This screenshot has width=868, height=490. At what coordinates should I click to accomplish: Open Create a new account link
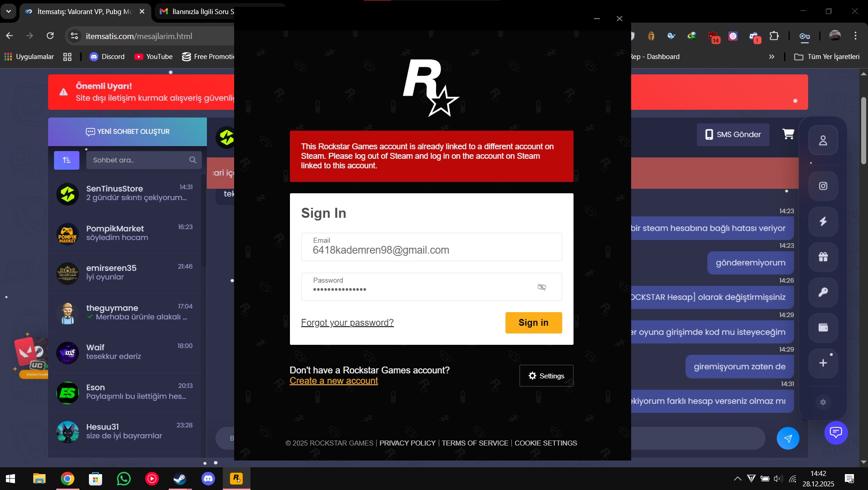(x=333, y=381)
